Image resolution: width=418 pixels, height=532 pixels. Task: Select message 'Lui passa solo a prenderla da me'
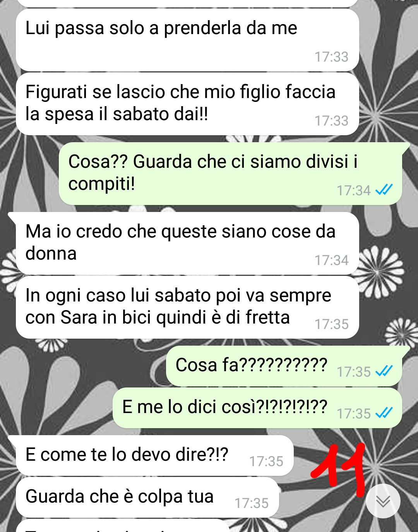(x=187, y=40)
